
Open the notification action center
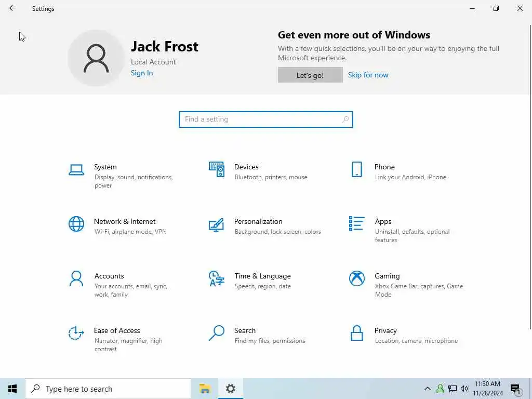515,389
